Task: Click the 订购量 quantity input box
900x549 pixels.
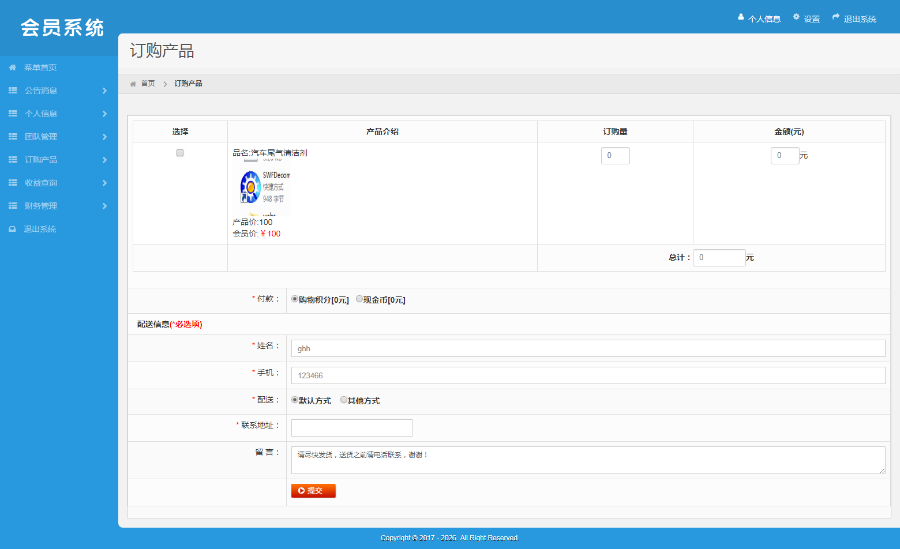Action: (x=615, y=156)
